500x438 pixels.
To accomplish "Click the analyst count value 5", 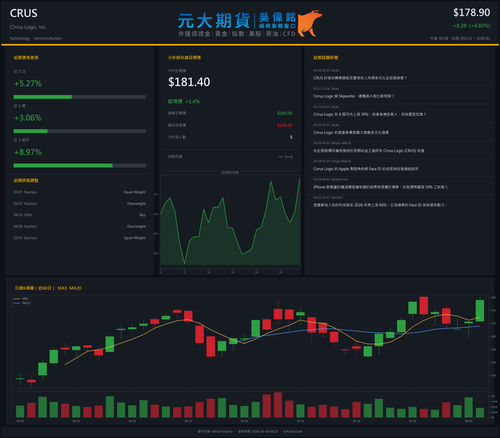I will pyautogui.click(x=291, y=137).
